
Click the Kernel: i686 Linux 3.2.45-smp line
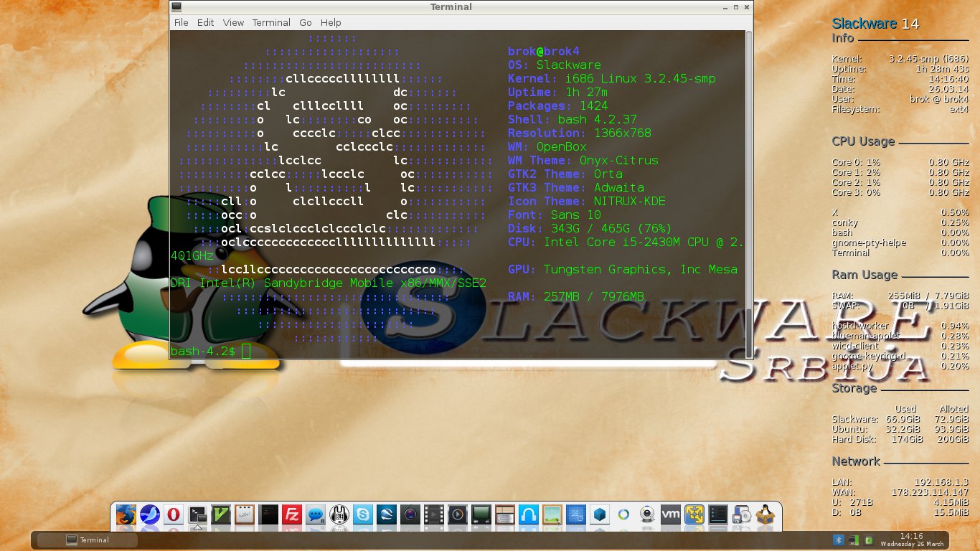click(612, 79)
